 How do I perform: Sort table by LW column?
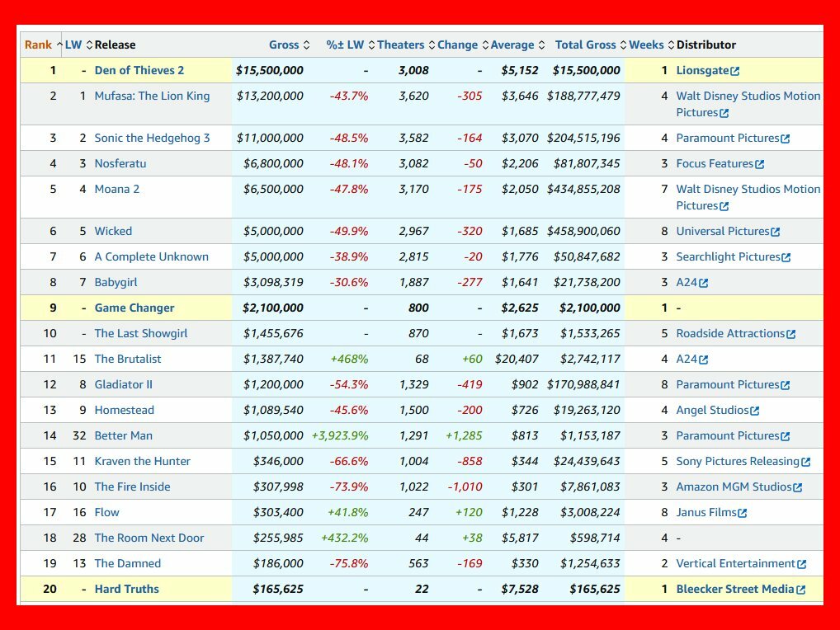[x=78, y=45]
